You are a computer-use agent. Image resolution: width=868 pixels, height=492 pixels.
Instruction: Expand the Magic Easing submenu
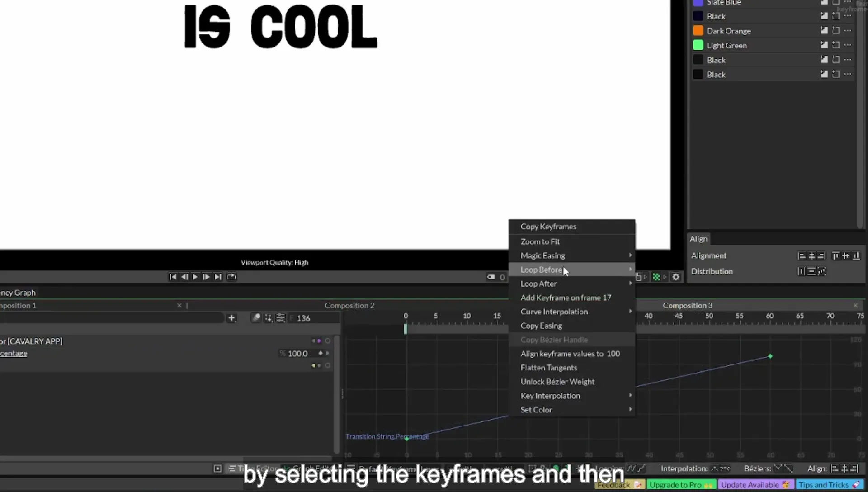click(572, 255)
